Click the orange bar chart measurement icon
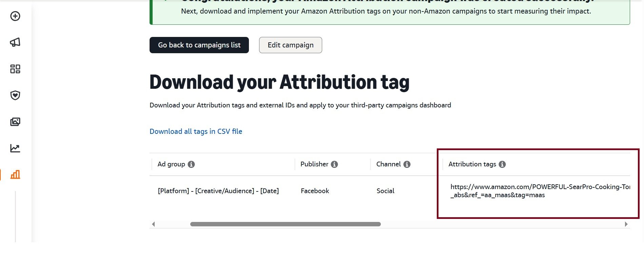 (x=15, y=175)
